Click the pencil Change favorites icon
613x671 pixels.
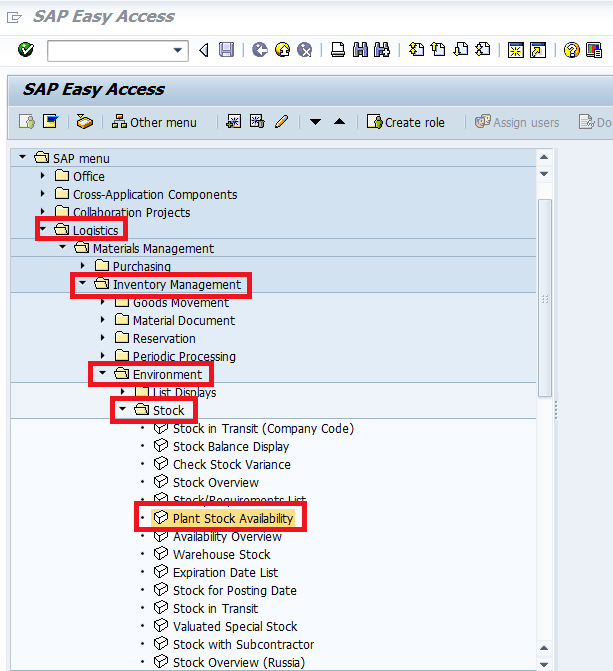(281, 122)
